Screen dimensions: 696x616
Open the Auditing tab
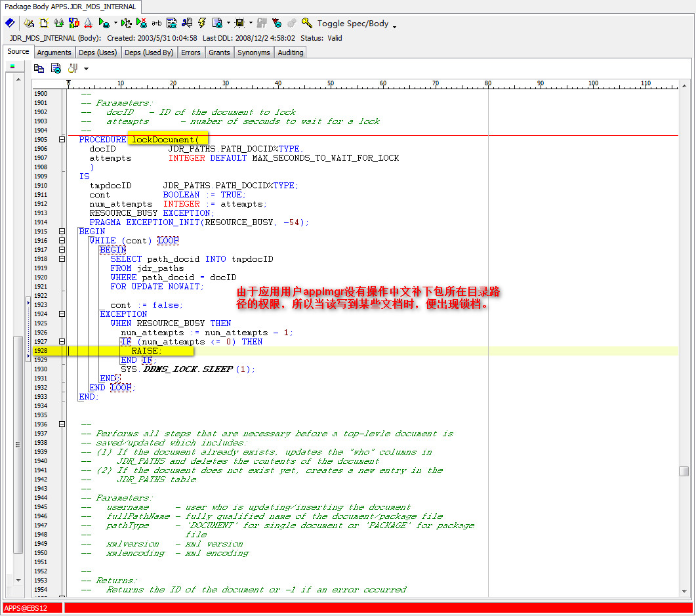(291, 52)
